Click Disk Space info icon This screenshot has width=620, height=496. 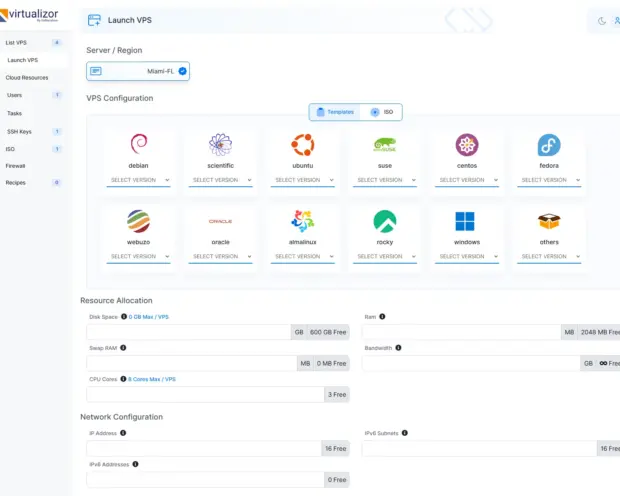coord(124,316)
